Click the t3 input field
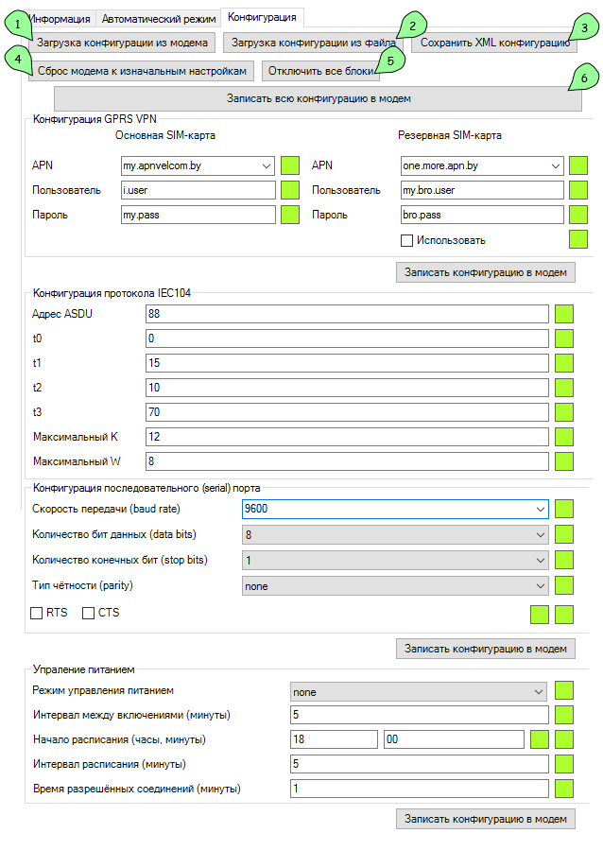 (347, 412)
